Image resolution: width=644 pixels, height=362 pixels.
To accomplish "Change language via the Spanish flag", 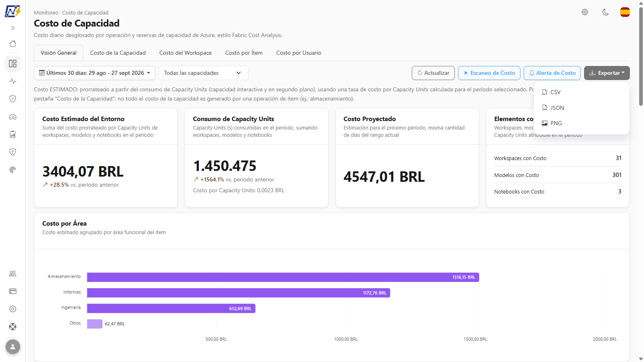I will click(625, 12).
